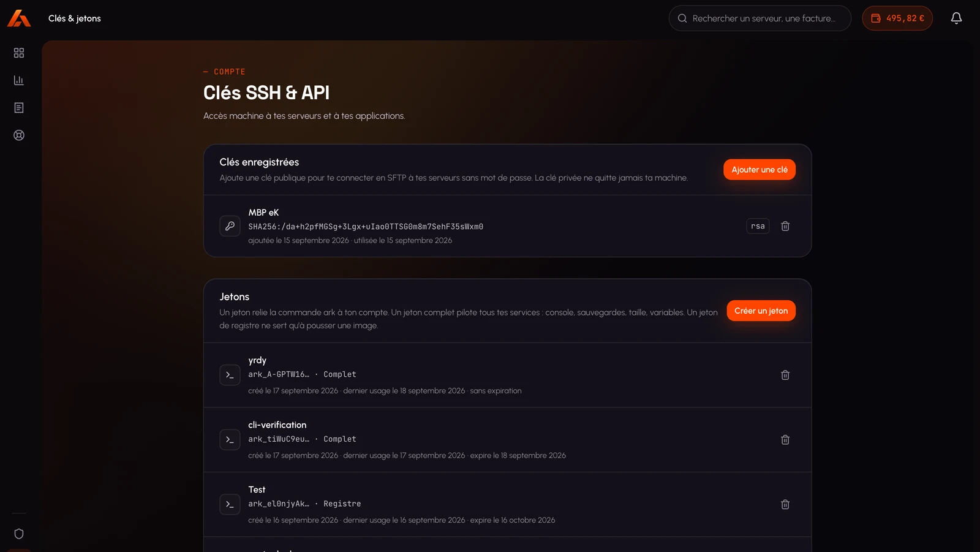This screenshot has width=980, height=552.
Task: Delete the Test registry token
Action: (785, 504)
